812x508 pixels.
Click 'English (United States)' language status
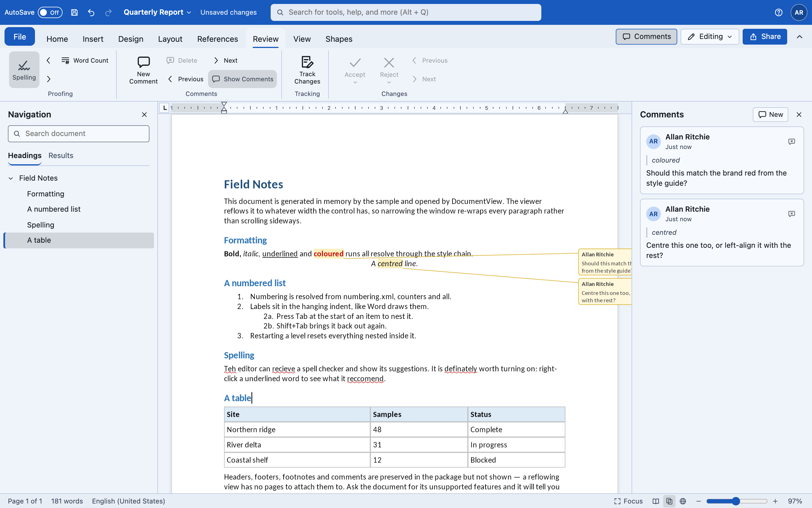(x=129, y=501)
